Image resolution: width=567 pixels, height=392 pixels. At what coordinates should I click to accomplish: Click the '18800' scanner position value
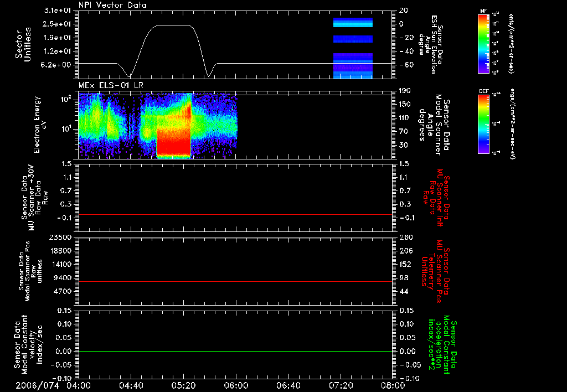62,251
